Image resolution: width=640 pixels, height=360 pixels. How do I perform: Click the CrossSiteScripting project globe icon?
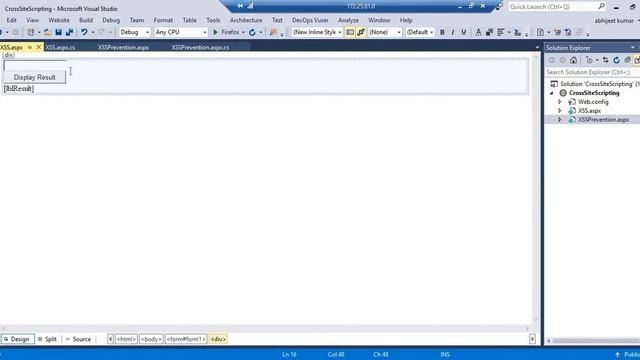coord(563,93)
